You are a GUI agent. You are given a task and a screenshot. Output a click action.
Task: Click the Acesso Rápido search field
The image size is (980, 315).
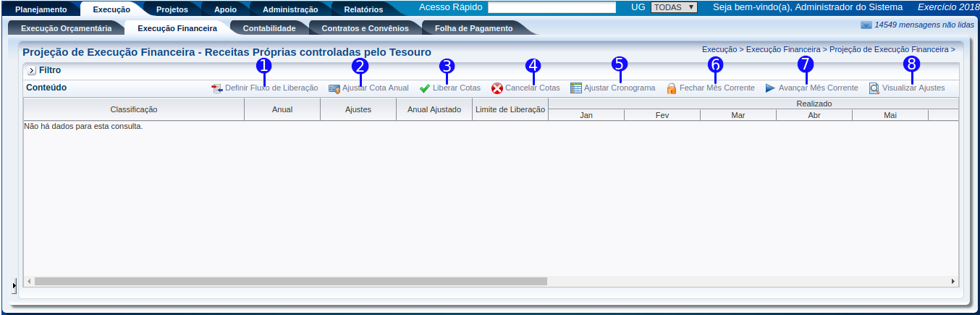point(552,7)
